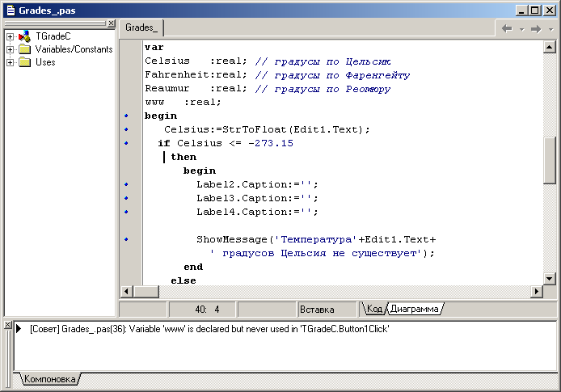Viewport: 561px width, 392px height.
Task: Navigate back with the left arrow button
Action: (507, 28)
